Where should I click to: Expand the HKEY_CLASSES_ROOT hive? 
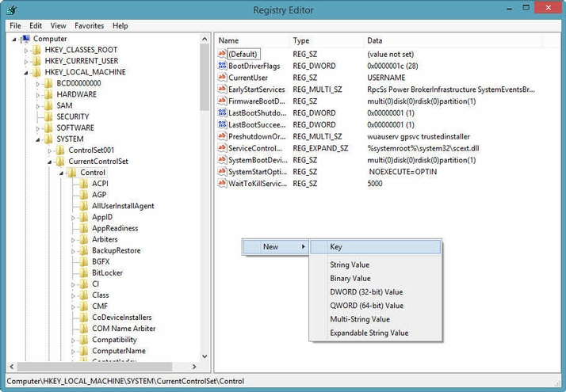coord(26,50)
